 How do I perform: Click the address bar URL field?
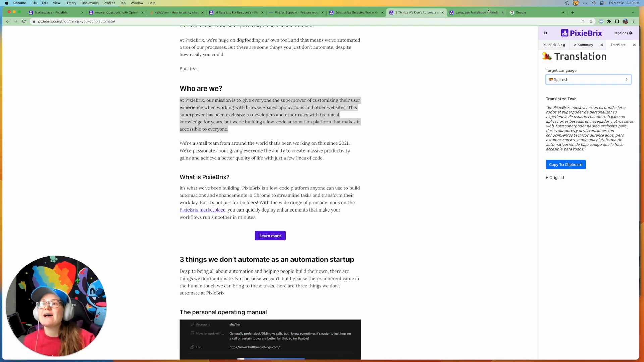(302, 21)
